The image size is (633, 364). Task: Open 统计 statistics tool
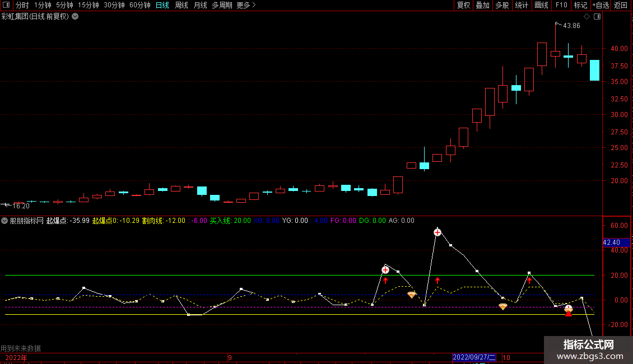point(521,5)
